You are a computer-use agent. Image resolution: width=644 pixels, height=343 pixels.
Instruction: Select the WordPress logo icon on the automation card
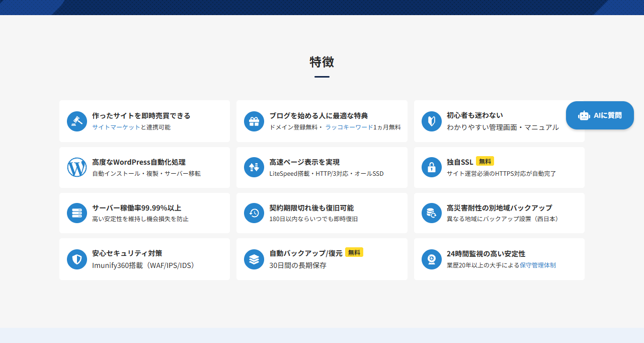pyautogui.click(x=76, y=167)
